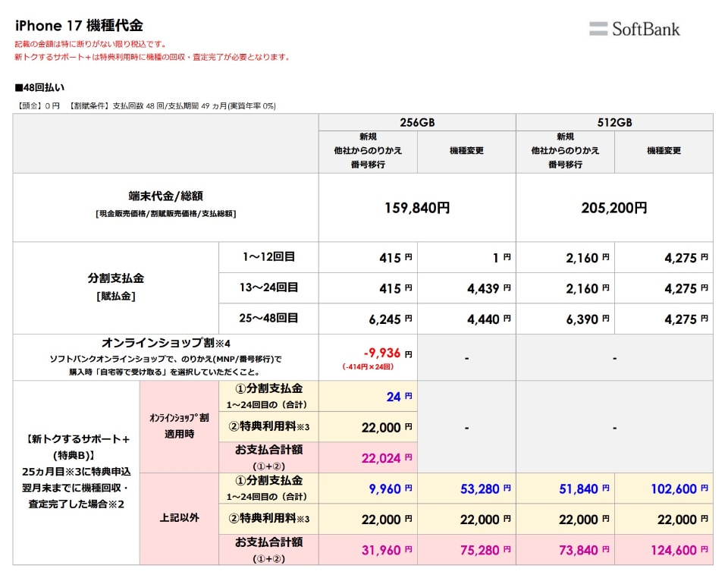This screenshot has height=578, width=728.
Task: Select "4,275 円" in the 25〜48回目 row
Action: coord(686,319)
